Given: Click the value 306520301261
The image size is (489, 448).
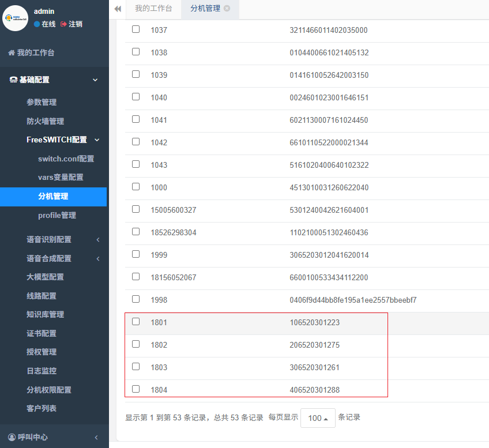Looking at the screenshot, I should click(x=314, y=367).
